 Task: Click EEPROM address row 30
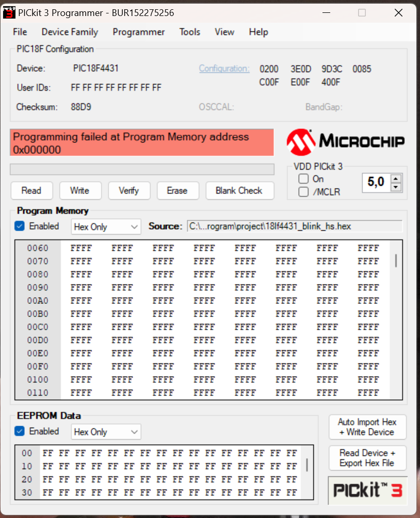(x=27, y=493)
